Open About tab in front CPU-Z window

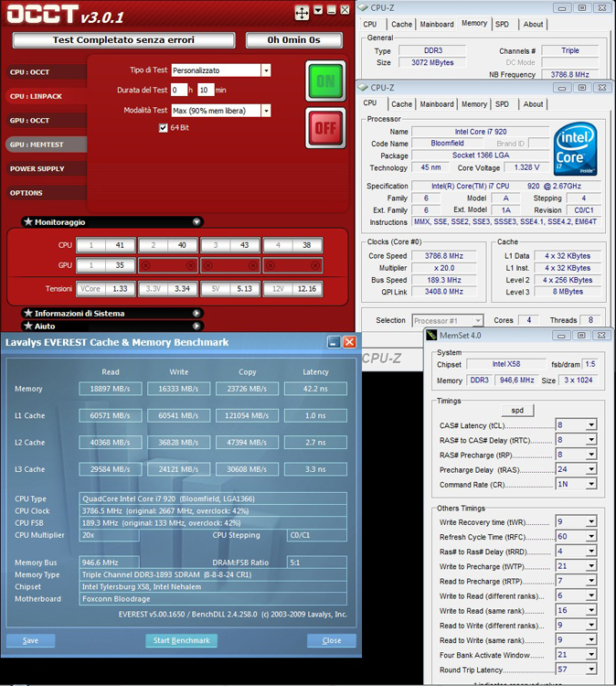[x=533, y=104]
